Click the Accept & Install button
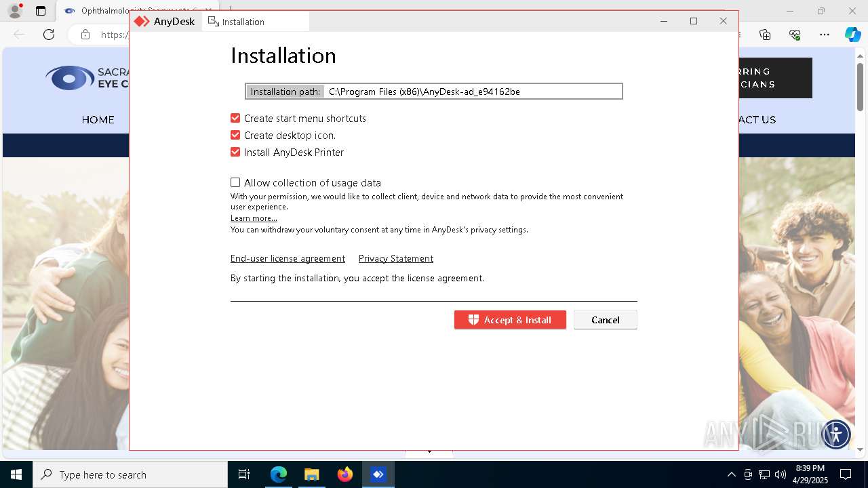Image resolution: width=868 pixels, height=488 pixels. [510, 320]
